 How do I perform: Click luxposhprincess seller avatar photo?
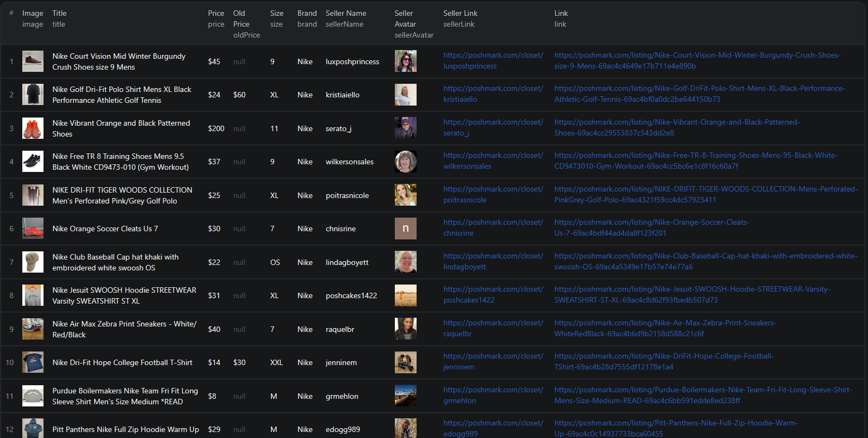405,61
